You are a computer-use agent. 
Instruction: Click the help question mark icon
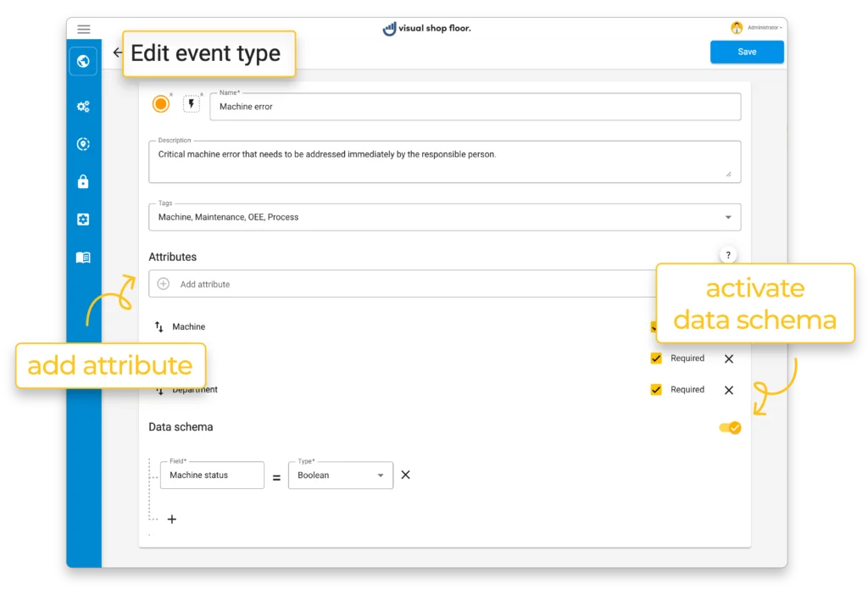pyautogui.click(x=727, y=255)
